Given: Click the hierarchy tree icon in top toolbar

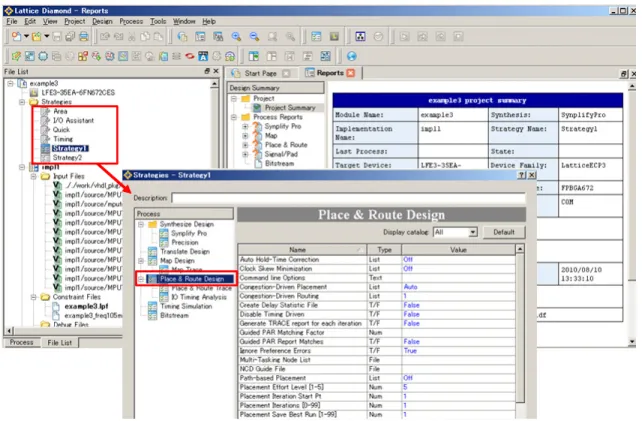Looking at the screenshot, I should 360,36.
